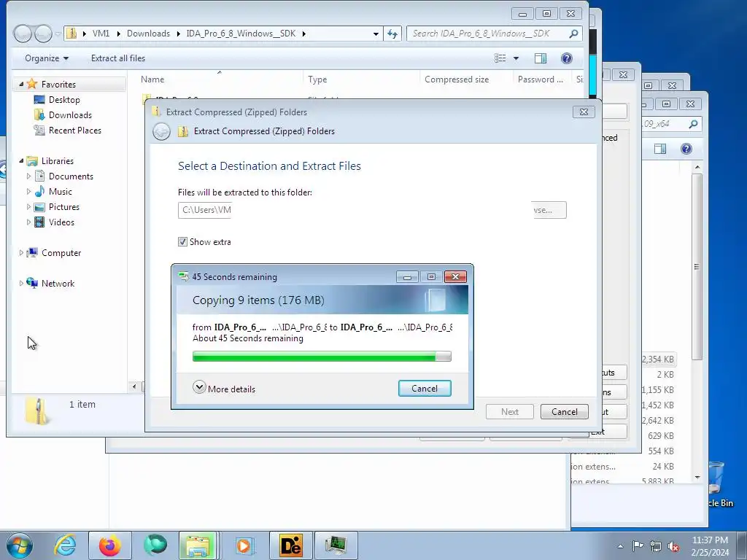Click the muted volume tray icon
The width and height of the screenshot is (747, 560).
673,545
